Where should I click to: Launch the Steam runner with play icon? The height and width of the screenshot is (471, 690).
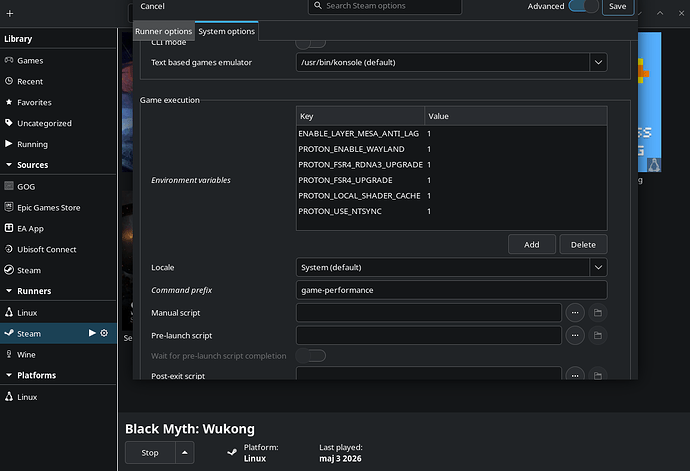[x=92, y=333]
